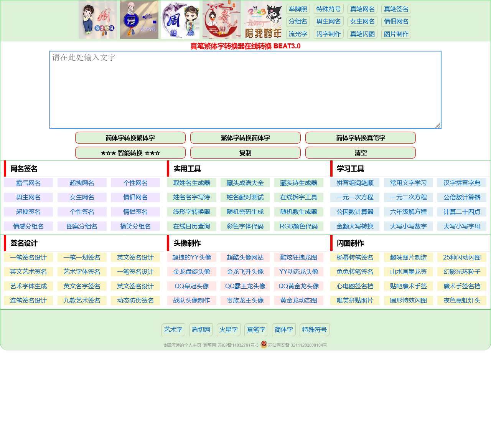The height and width of the screenshot is (448, 491).
Task: Open the '情感分组名' link
Action: coord(28,226)
